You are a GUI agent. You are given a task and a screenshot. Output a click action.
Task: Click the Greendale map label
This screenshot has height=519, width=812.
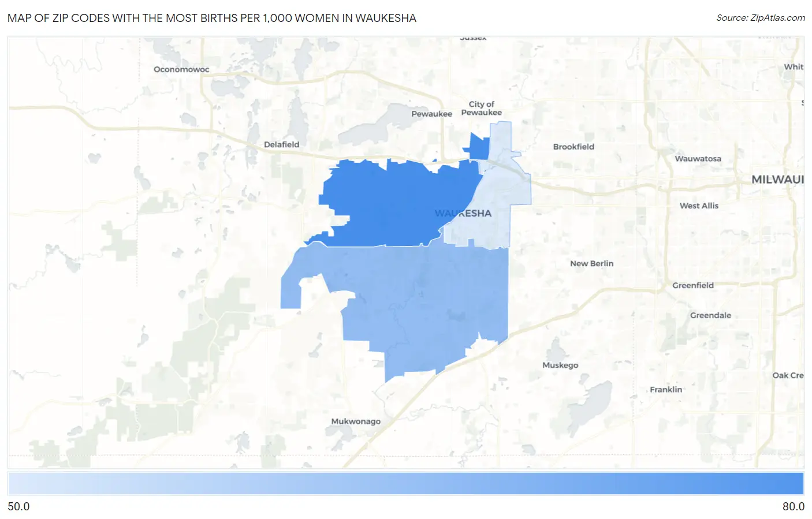coord(710,315)
